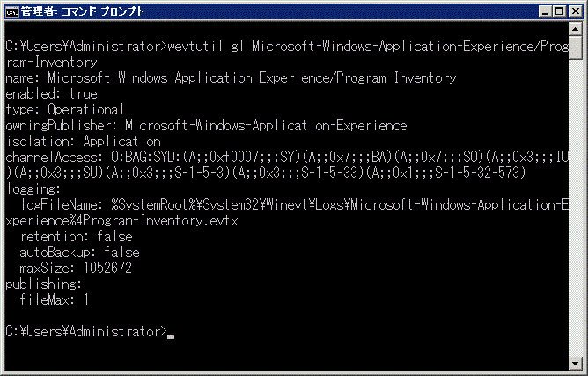Click the channelAccess security descriptor text
This screenshot has height=376, width=588.
point(287,166)
